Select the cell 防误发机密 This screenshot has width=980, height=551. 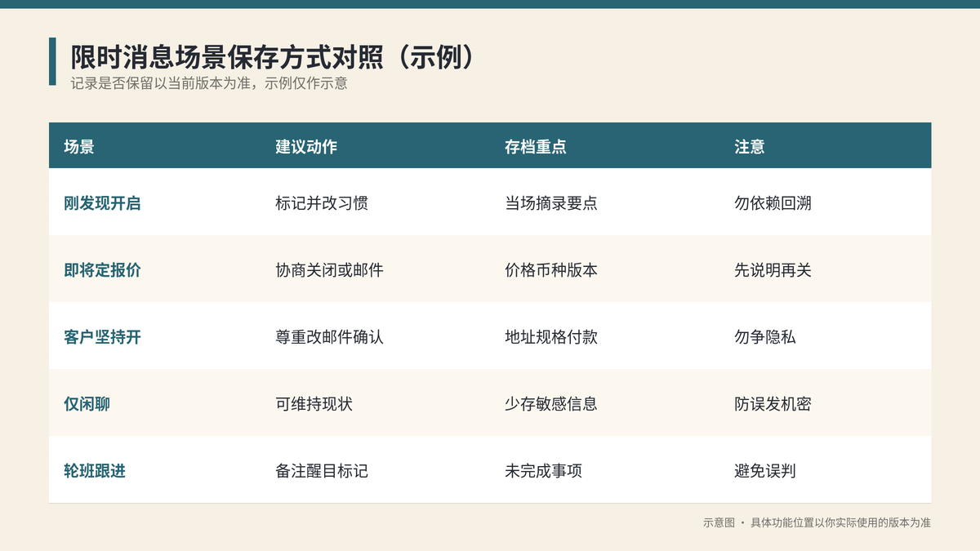(773, 404)
